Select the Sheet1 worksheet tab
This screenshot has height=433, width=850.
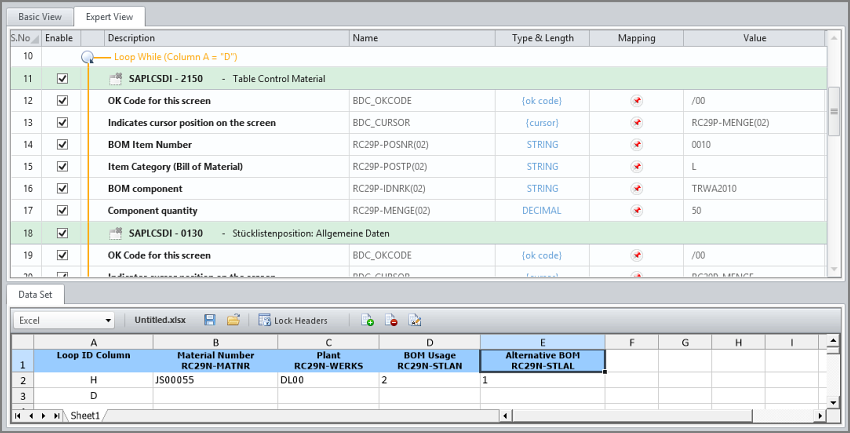coord(84,415)
